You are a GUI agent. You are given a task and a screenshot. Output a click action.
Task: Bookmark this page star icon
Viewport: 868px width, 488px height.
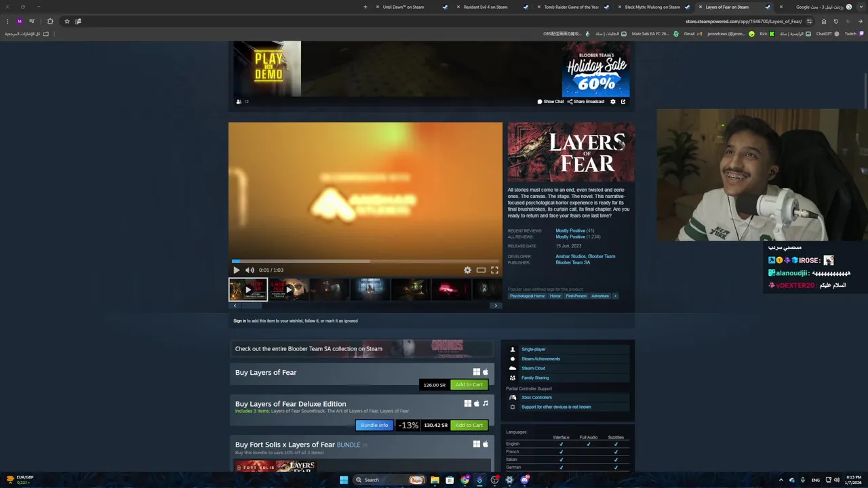[x=66, y=21]
